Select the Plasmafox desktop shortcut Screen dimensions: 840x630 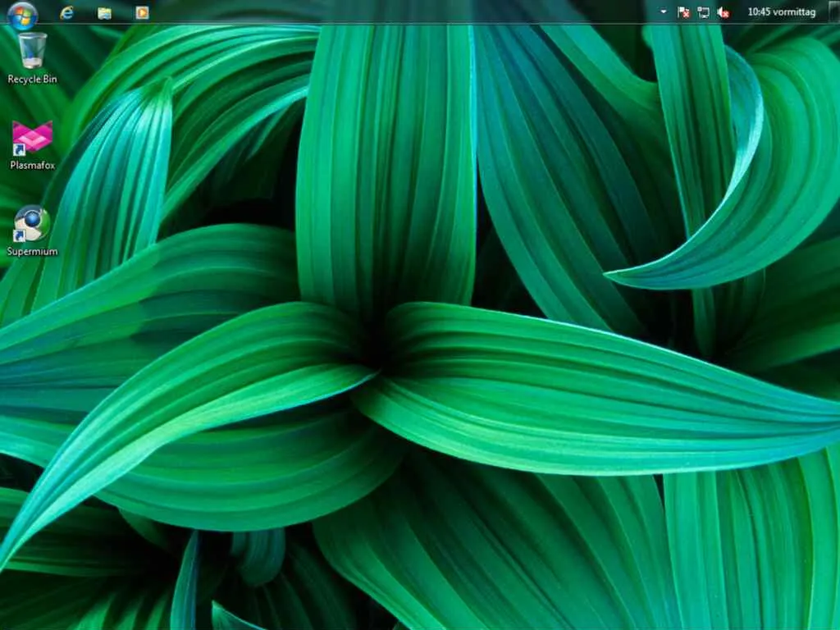[32, 137]
